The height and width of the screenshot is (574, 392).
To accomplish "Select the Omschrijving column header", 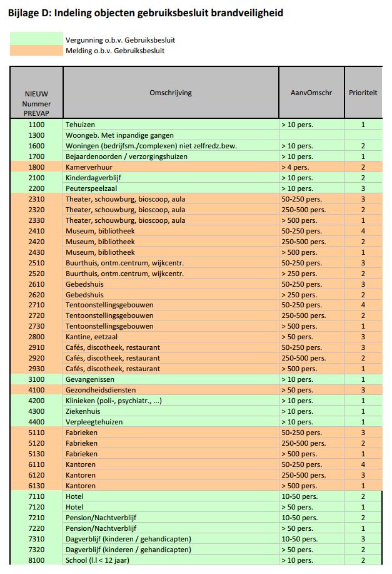I will (171, 93).
